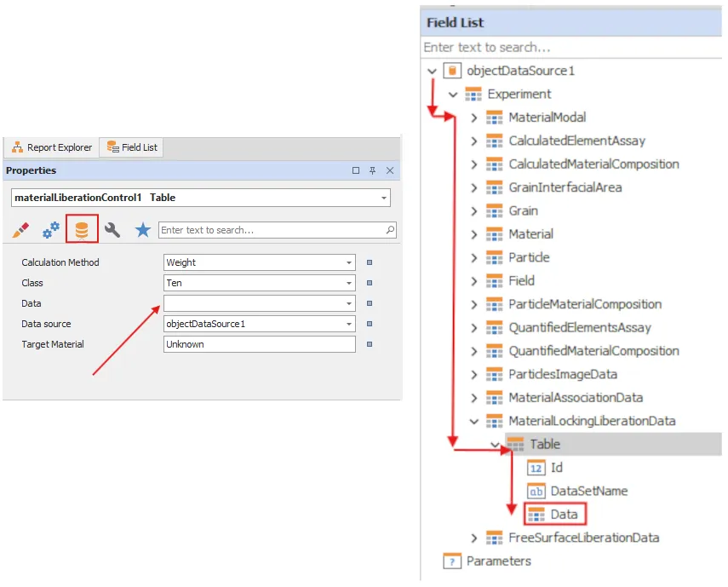Image resolution: width=728 pixels, height=587 pixels.
Task: Click Data source property marker square
Action: coord(370,324)
